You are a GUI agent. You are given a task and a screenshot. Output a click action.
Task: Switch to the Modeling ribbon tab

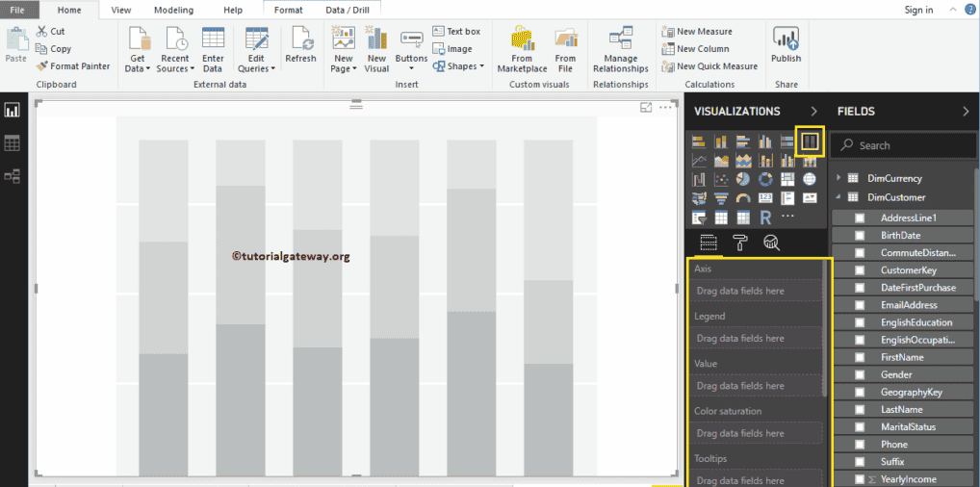(173, 10)
